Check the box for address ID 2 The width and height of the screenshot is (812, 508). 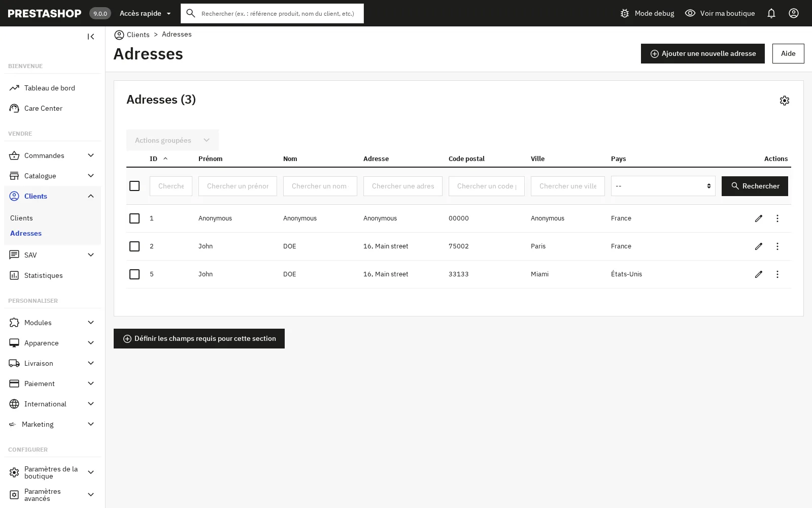134,246
